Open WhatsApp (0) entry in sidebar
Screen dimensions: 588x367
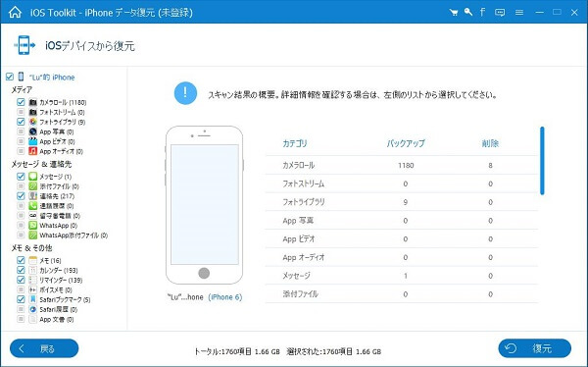coord(59,226)
